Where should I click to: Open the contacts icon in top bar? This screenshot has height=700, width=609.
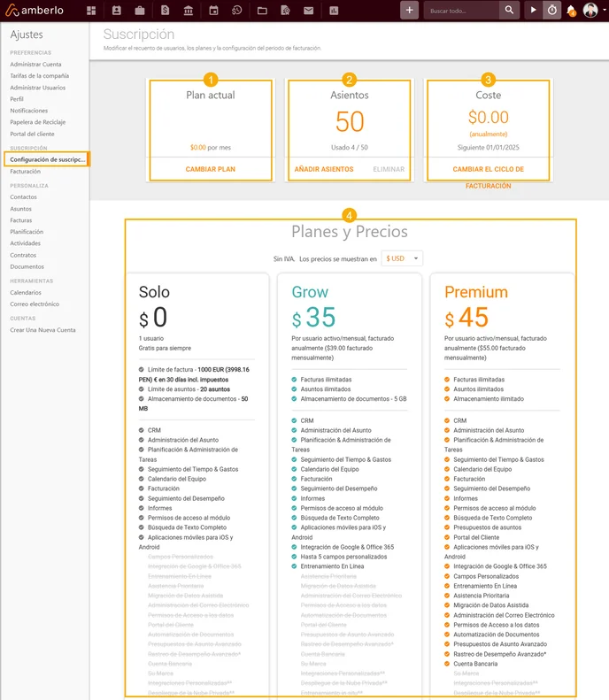click(x=117, y=11)
